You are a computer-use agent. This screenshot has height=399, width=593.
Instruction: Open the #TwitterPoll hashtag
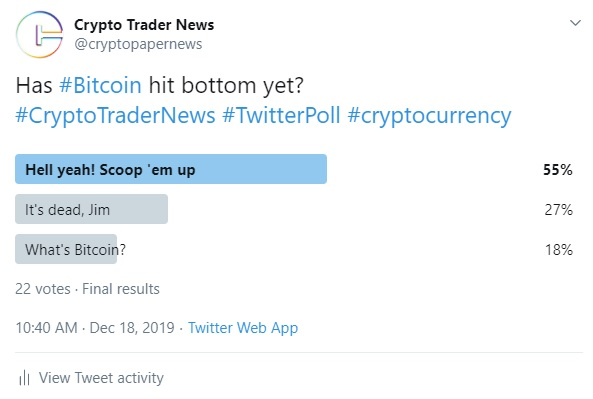click(x=281, y=115)
